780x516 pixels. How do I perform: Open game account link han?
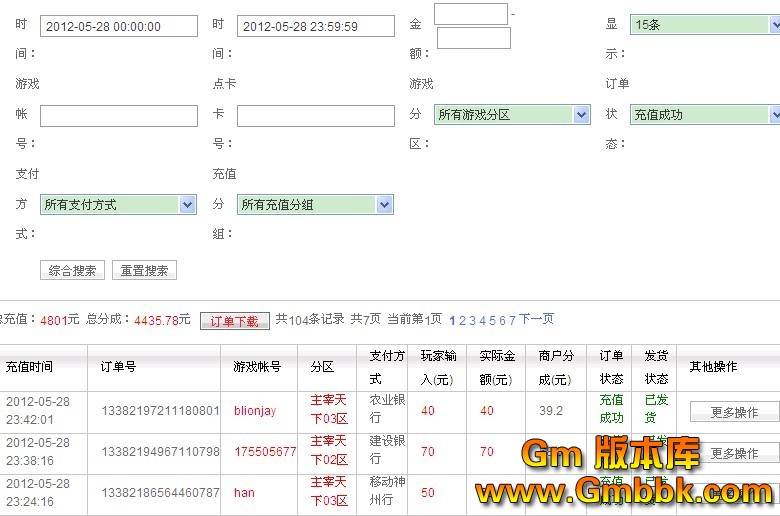click(244, 493)
